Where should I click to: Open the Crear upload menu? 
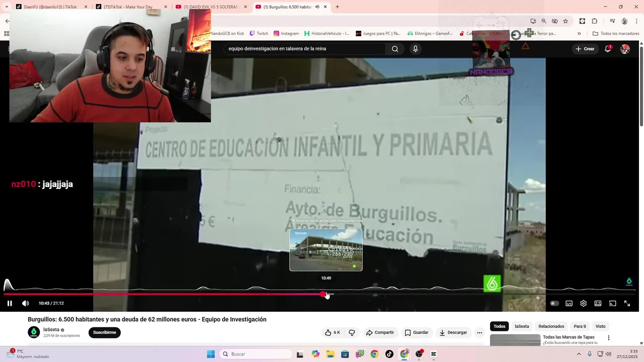point(585,49)
